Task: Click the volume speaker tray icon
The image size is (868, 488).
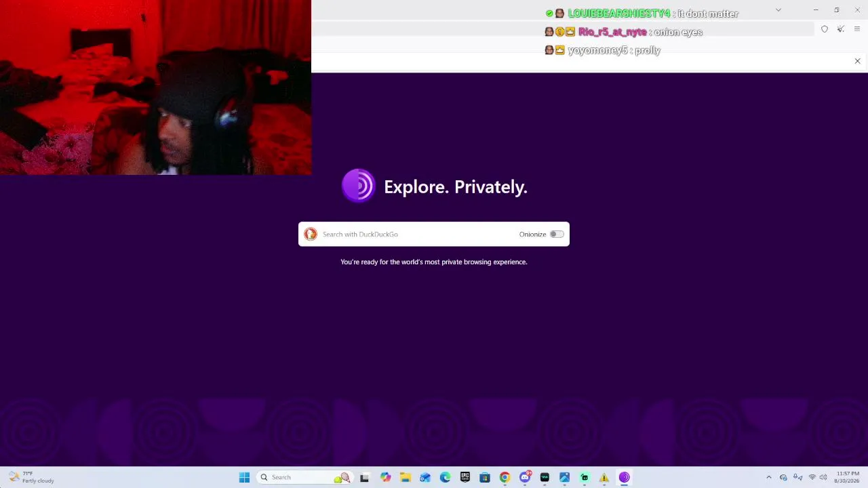Action: [823, 477]
